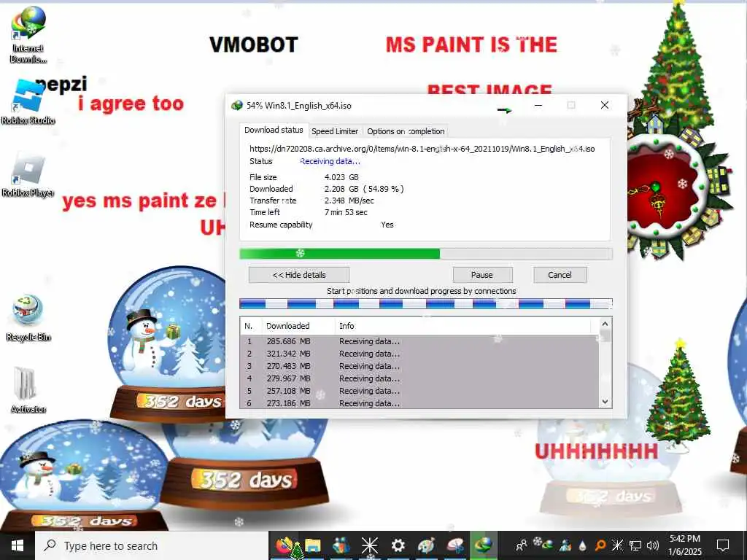Click the Messenger buddy tray icon
Screen dimensions: 747x560
tap(565, 545)
